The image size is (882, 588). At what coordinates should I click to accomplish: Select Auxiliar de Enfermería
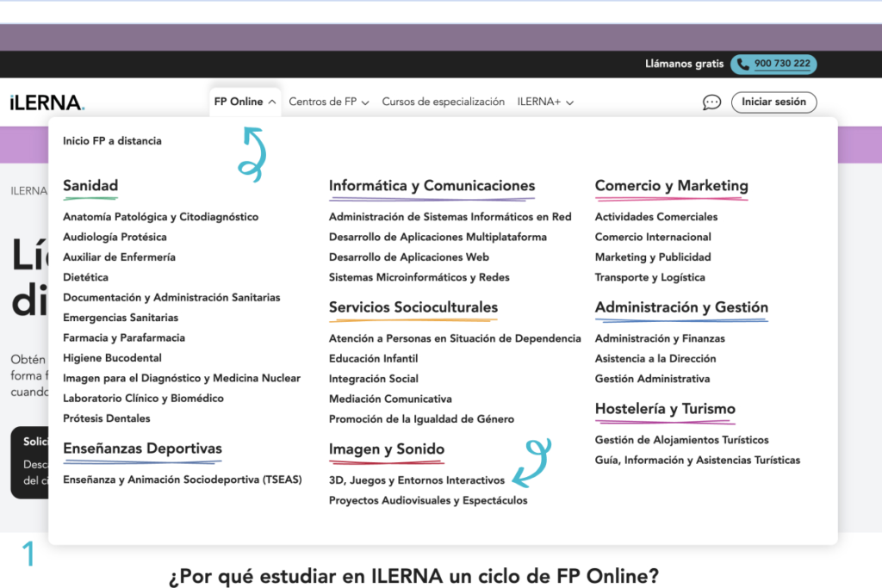click(x=119, y=257)
